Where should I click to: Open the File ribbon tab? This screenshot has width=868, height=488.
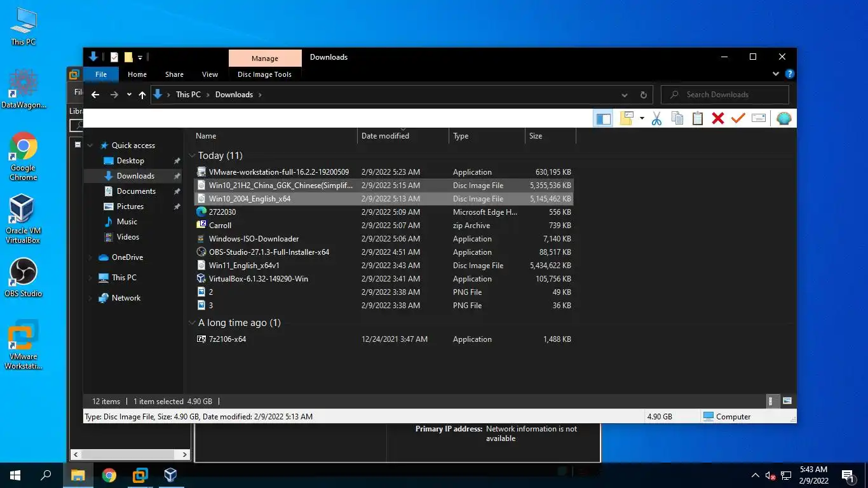pyautogui.click(x=101, y=74)
